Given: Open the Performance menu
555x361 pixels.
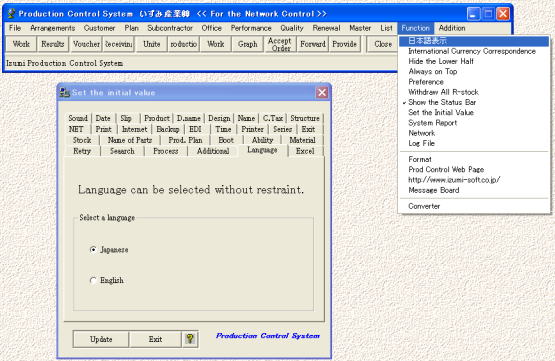Looking at the screenshot, I should (x=251, y=28).
